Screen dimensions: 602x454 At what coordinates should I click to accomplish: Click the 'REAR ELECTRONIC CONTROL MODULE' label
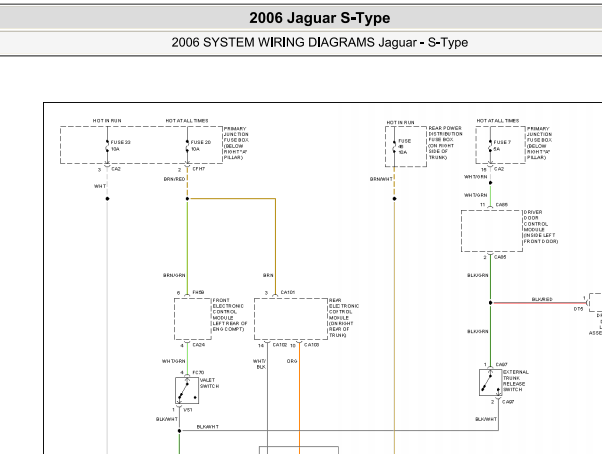pyautogui.click(x=344, y=309)
